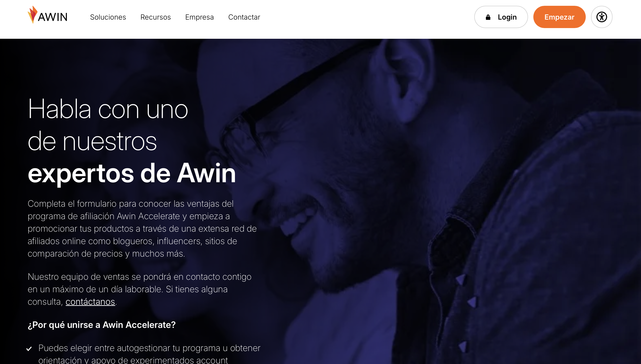Click the AWIN wordmark text

53,17
